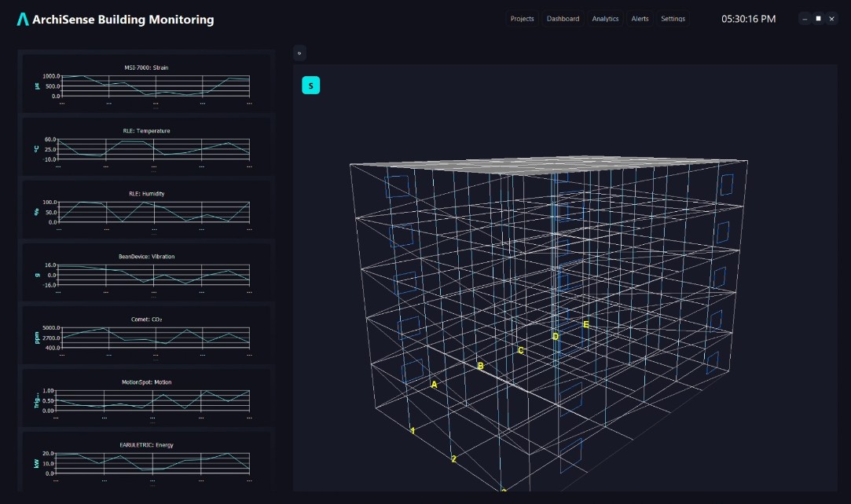The height and width of the screenshot is (504, 851).
Task: Click the ArchiSense logo icon
Action: click(23, 20)
